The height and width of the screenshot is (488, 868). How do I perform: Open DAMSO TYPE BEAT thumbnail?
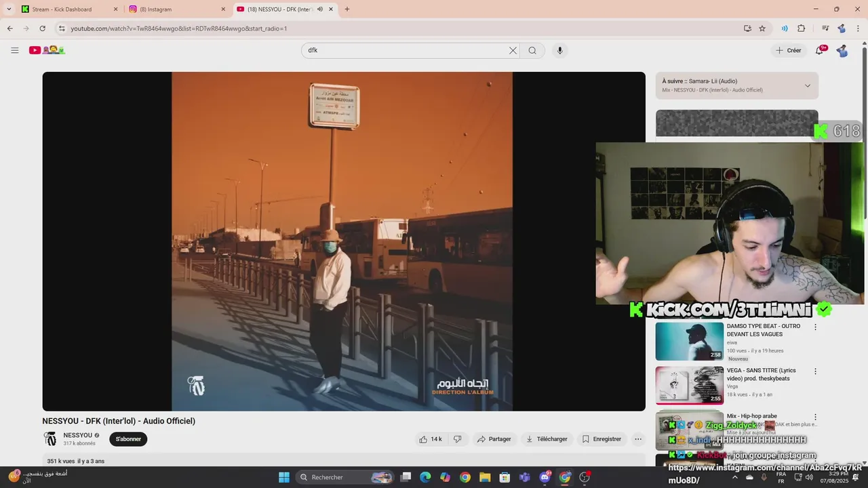pos(689,341)
